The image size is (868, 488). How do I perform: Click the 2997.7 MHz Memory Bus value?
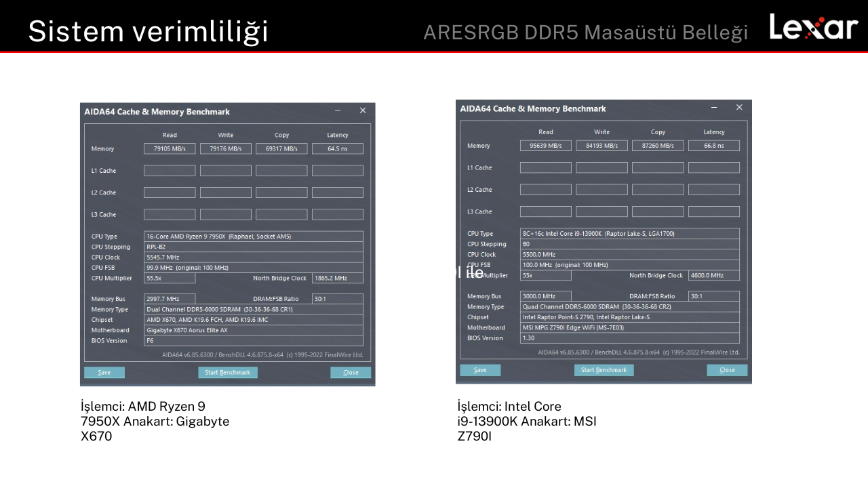[x=170, y=299]
